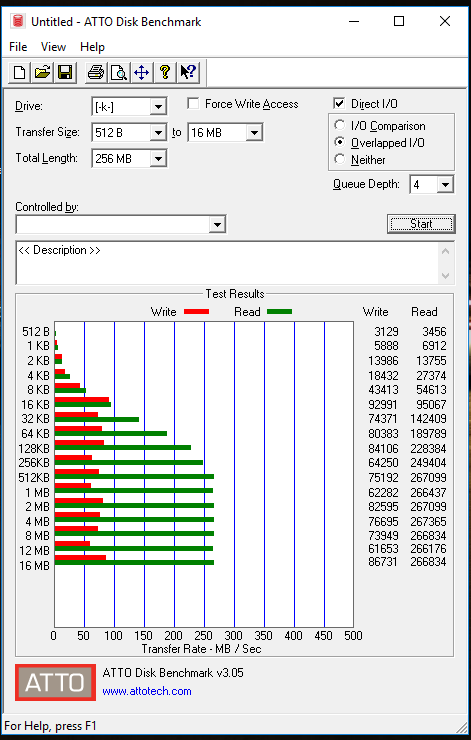
Task: Save benchmark results with floppy icon
Action: pos(65,73)
